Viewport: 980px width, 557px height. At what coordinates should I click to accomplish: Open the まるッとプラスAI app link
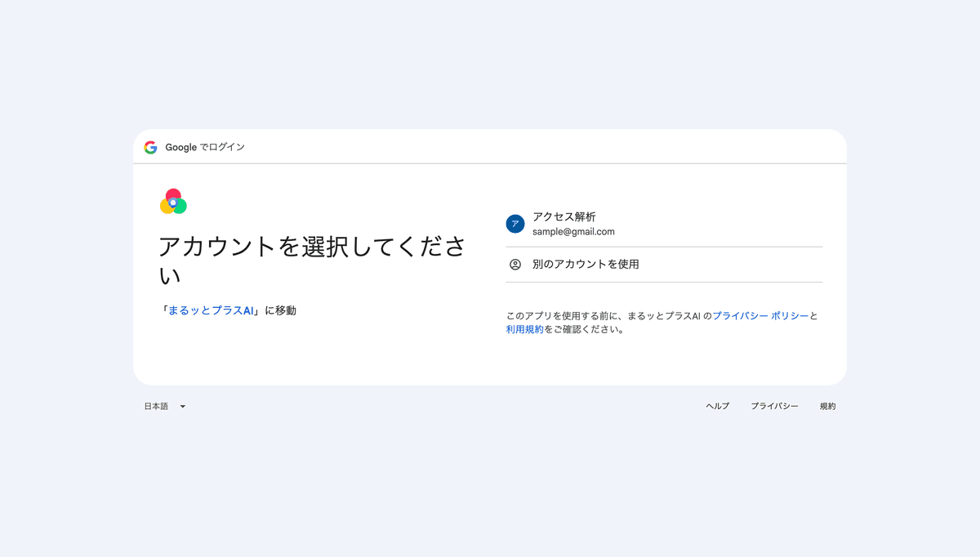(x=212, y=310)
